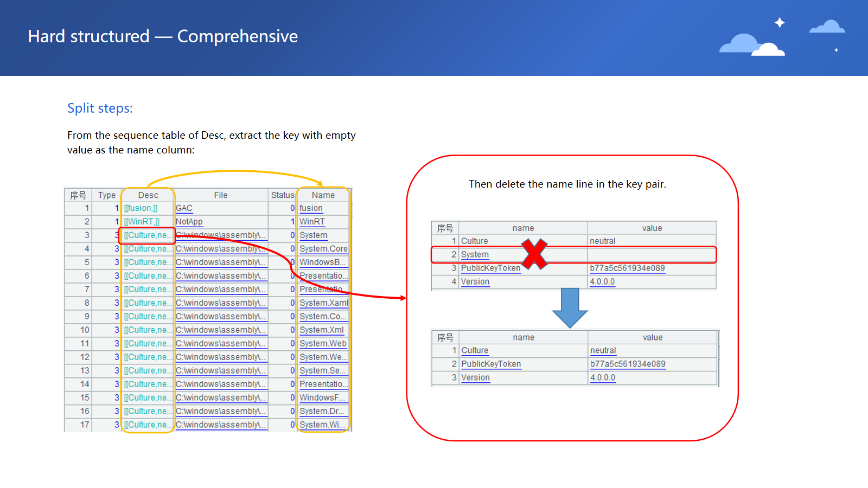Viewport: 868px width, 488px height.
Task: Select the 4.0.0.0 value in the upper table
Action: [x=602, y=282]
